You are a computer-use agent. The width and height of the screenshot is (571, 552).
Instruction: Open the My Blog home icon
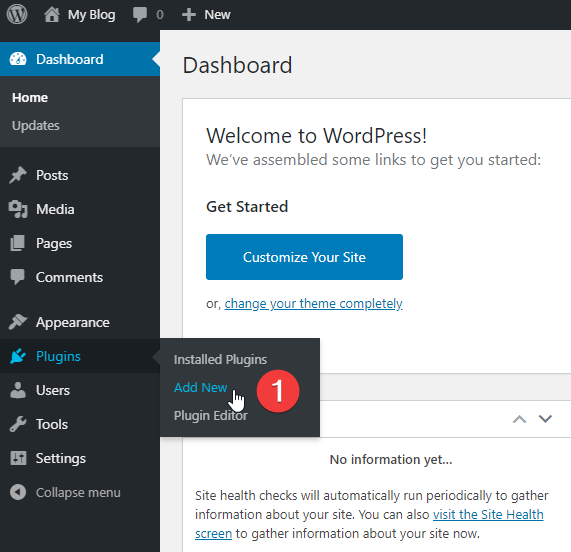point(52,15)
